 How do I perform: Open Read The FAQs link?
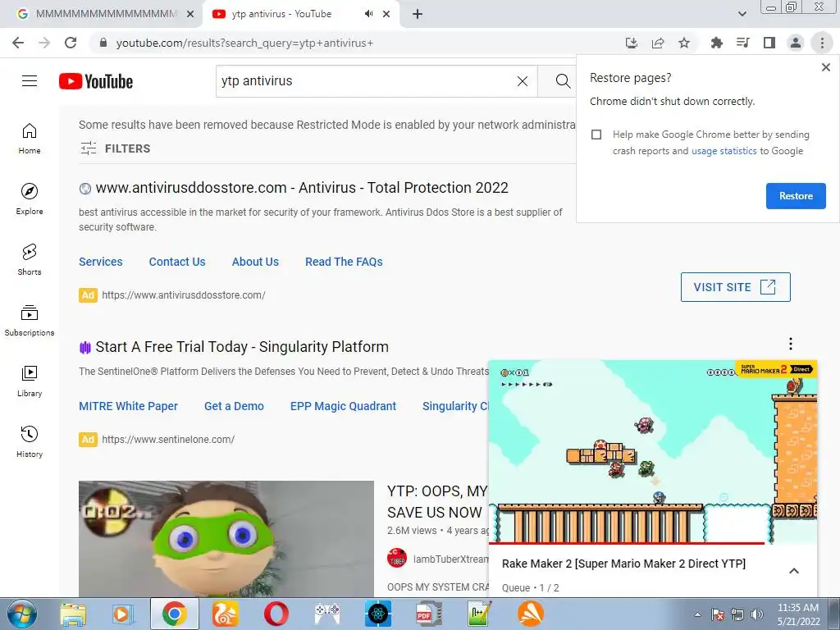(x=344, y=262)
